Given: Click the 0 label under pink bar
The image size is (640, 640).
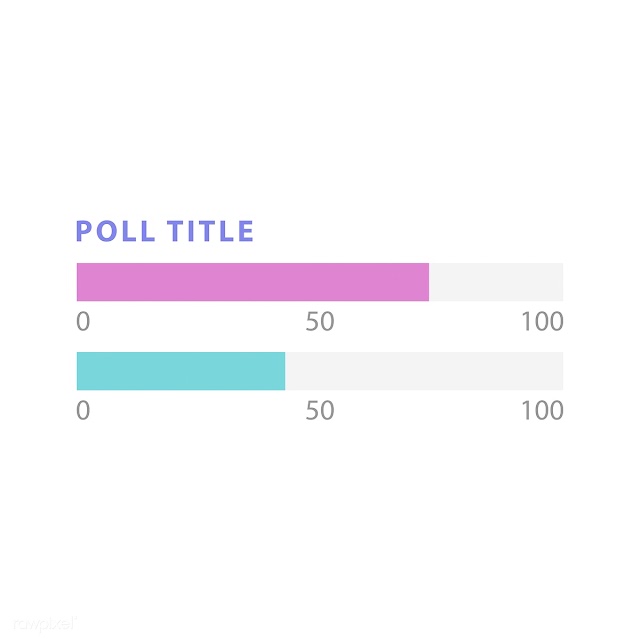Looking at the screenshot, I should point(83,321).
